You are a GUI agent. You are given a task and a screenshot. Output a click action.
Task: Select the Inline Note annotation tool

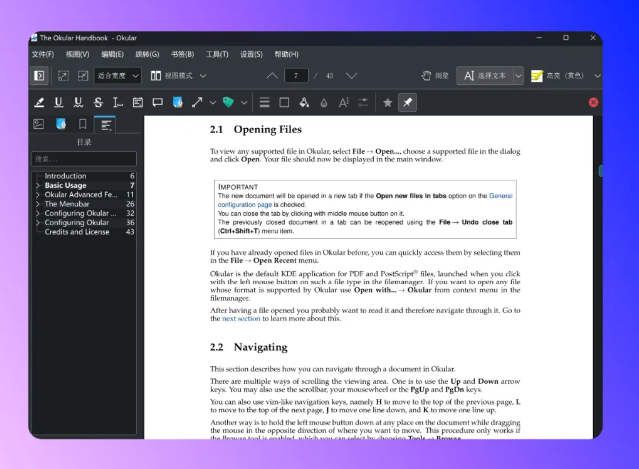click(138, 102)
